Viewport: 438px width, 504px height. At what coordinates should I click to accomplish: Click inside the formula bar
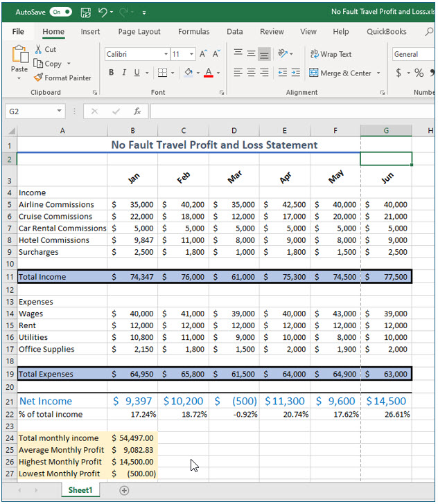pos(292,111)
